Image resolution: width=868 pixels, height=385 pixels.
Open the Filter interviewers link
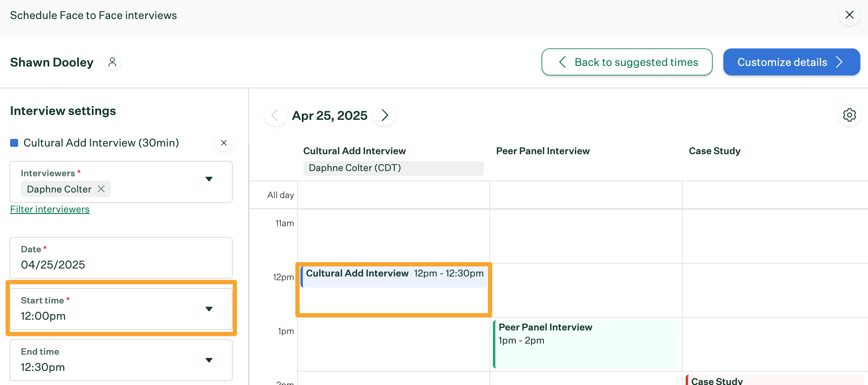pos(50,209)
